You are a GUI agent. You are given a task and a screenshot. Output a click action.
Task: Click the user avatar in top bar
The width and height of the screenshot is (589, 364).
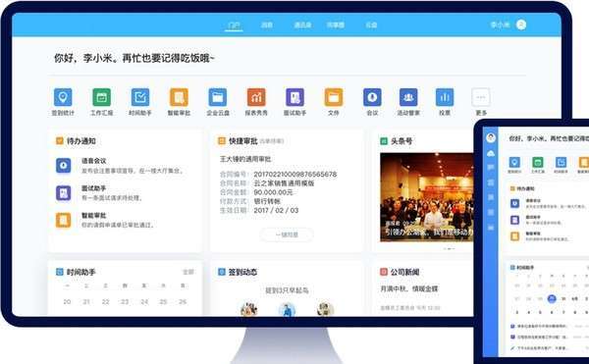(x=521, y=25)
